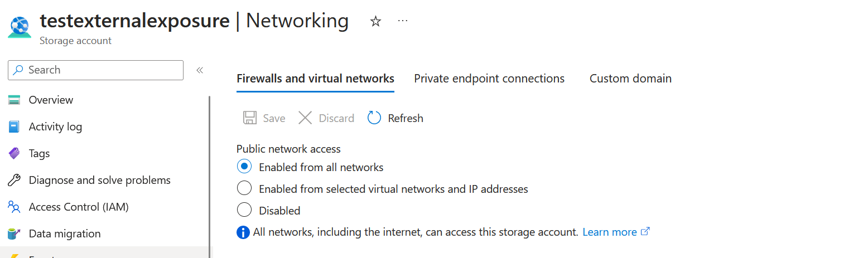Image resolution: width=868 pixels, height=258 pixels.
Task: Click the purple Tags icon
Action: (14, 154)
